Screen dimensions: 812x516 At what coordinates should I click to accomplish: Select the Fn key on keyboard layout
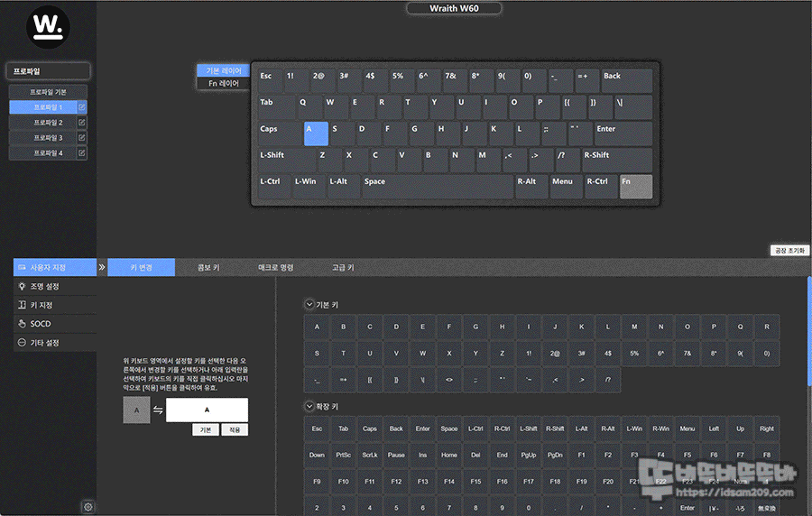636,187
